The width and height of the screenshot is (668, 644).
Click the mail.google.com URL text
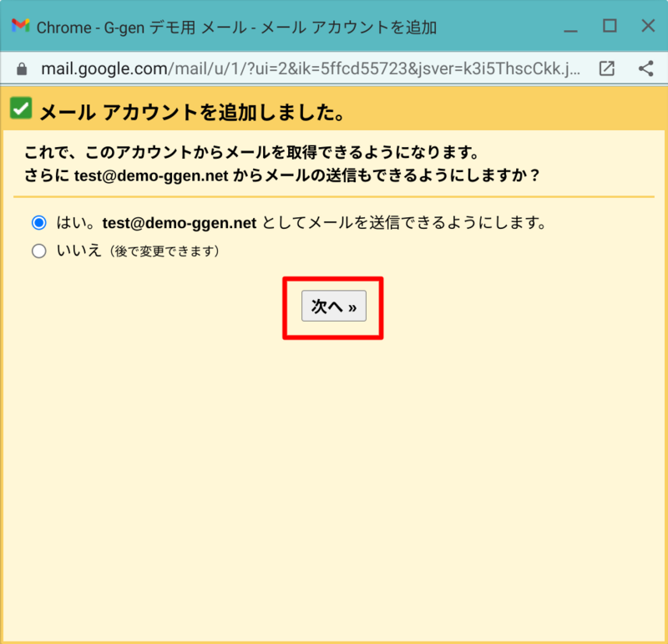click(311, 68)
